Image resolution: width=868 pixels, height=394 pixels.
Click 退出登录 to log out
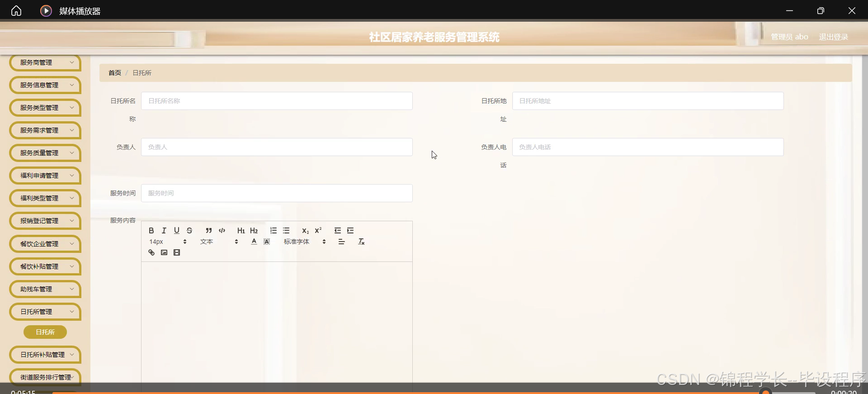coord(833,37)
